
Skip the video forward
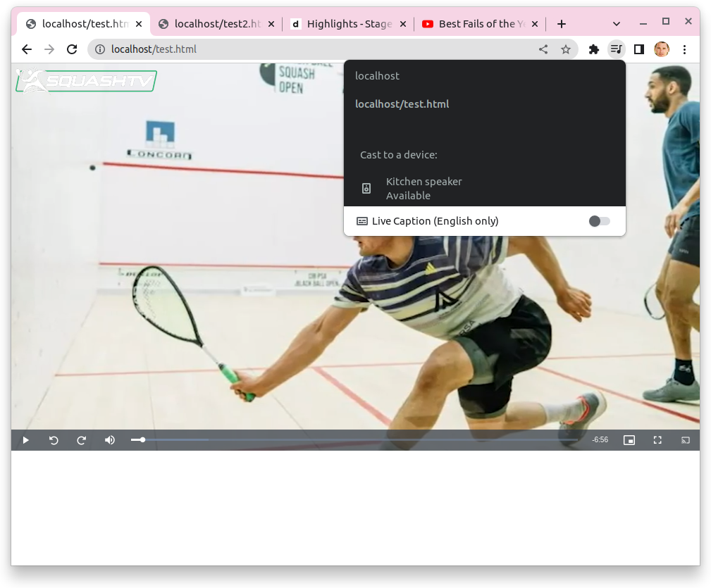click(x=81, y=439)
